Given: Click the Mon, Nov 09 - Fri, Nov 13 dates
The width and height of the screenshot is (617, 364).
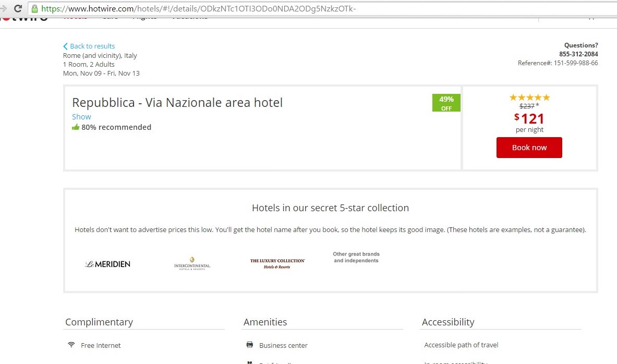Looking at the screenshot, I should tap(102, 73).
